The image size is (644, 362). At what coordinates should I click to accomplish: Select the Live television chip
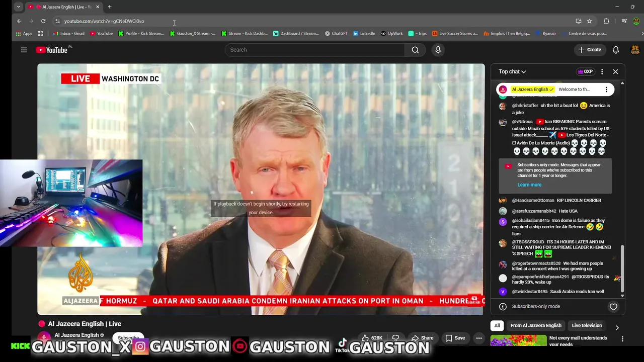[587, 325]
